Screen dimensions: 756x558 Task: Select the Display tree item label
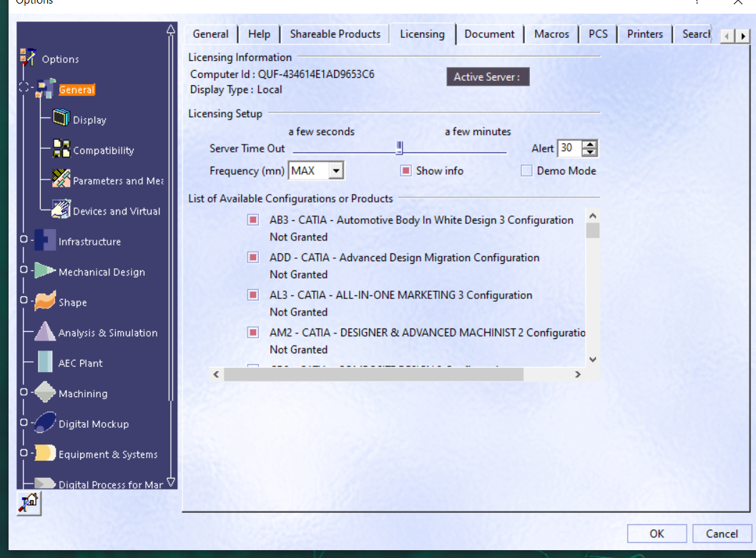89,120
